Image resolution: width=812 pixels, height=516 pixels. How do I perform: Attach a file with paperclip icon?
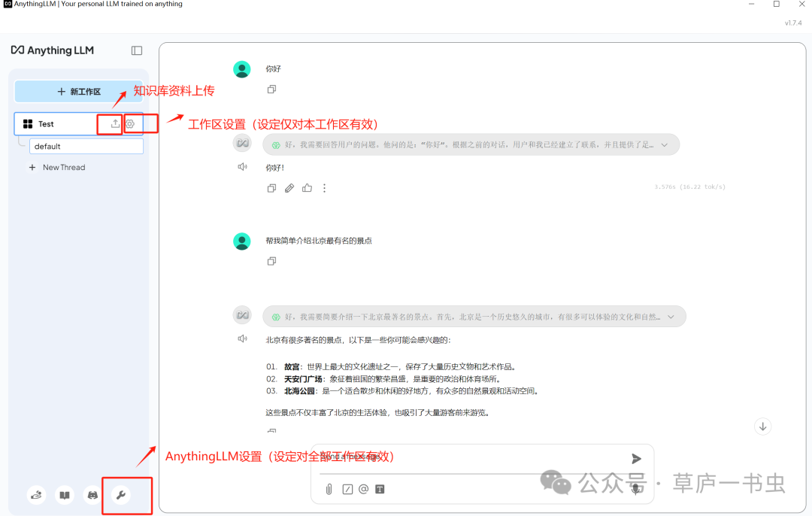[329, 489]
